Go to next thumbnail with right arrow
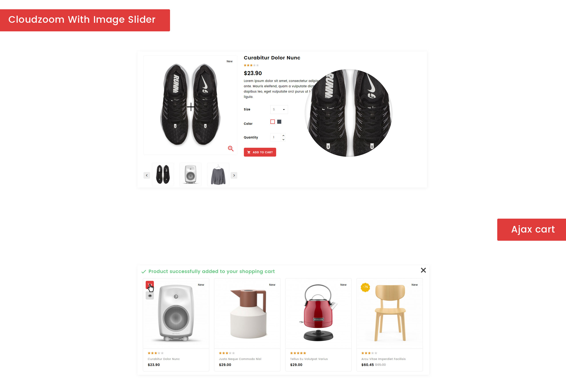Image resolution: width=566 pixels, height=392 pixels. tap(234, 175)
